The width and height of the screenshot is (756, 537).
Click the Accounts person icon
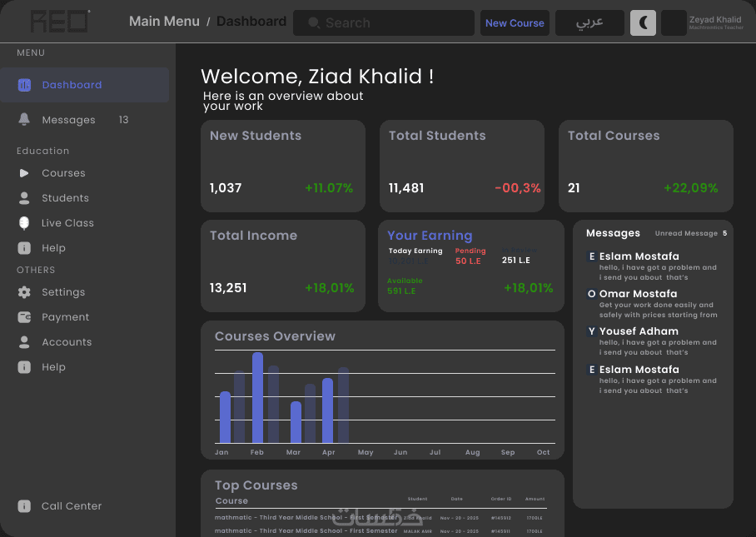click(24, 342)
